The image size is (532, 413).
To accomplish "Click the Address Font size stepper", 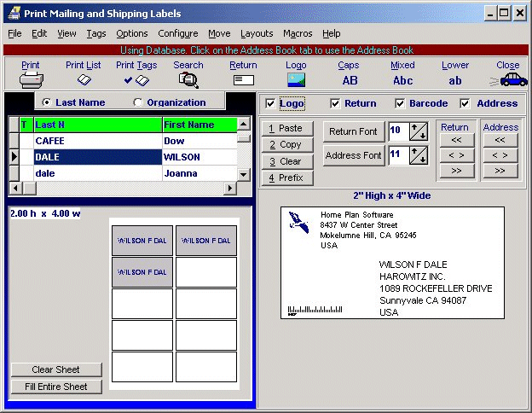I will (x=419, y=155).
